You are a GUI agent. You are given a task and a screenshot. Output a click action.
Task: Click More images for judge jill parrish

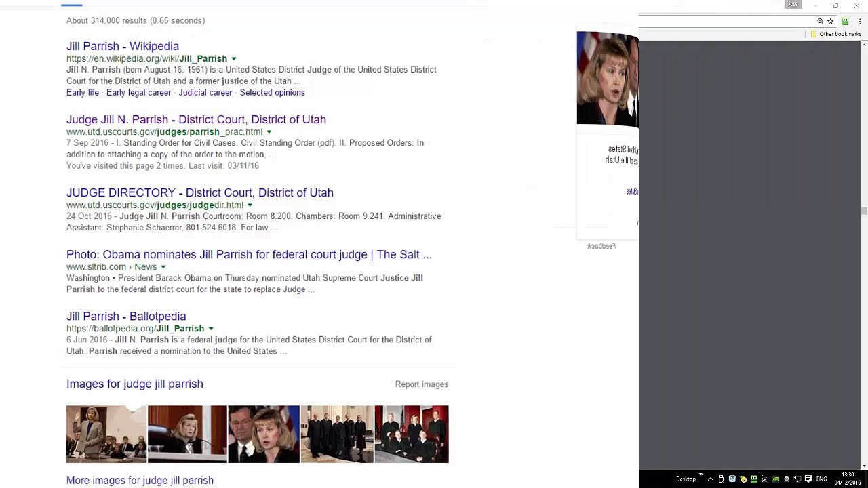pyautogui.click(x=140, y=481)
